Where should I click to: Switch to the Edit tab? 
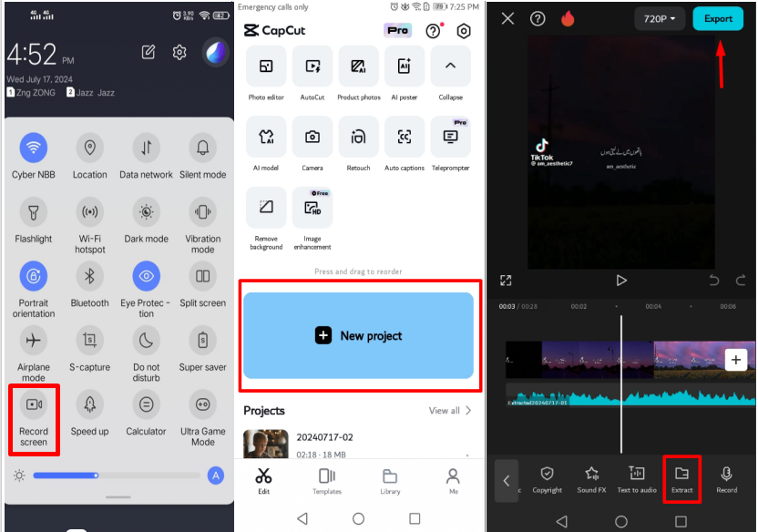pos(263,481)
